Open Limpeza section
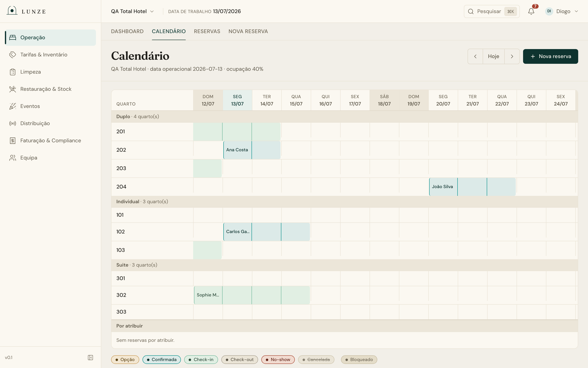Screen dimensions: 588x368 tap(50, 72)
